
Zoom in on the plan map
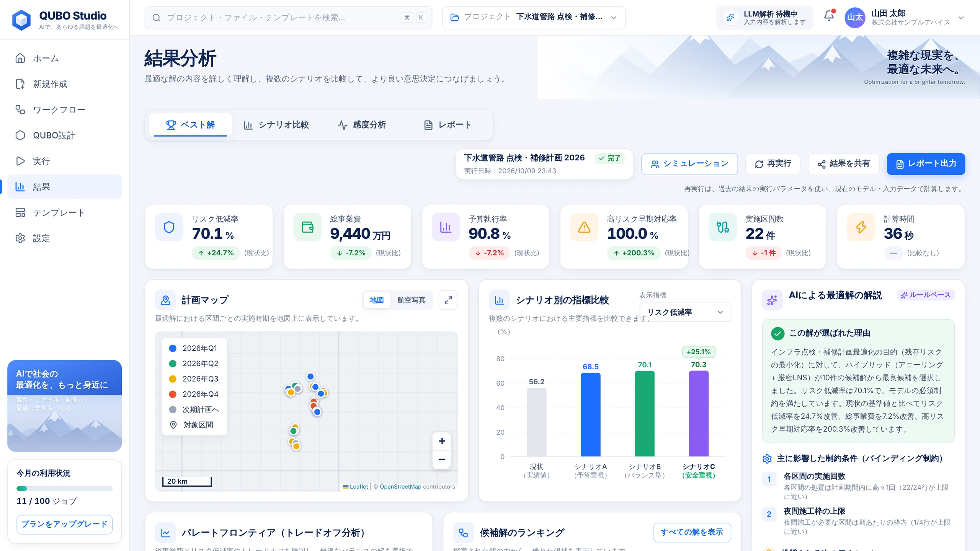[442, 441]
